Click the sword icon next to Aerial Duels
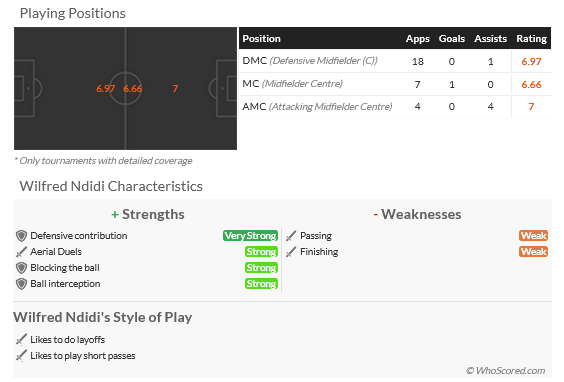 22,252
